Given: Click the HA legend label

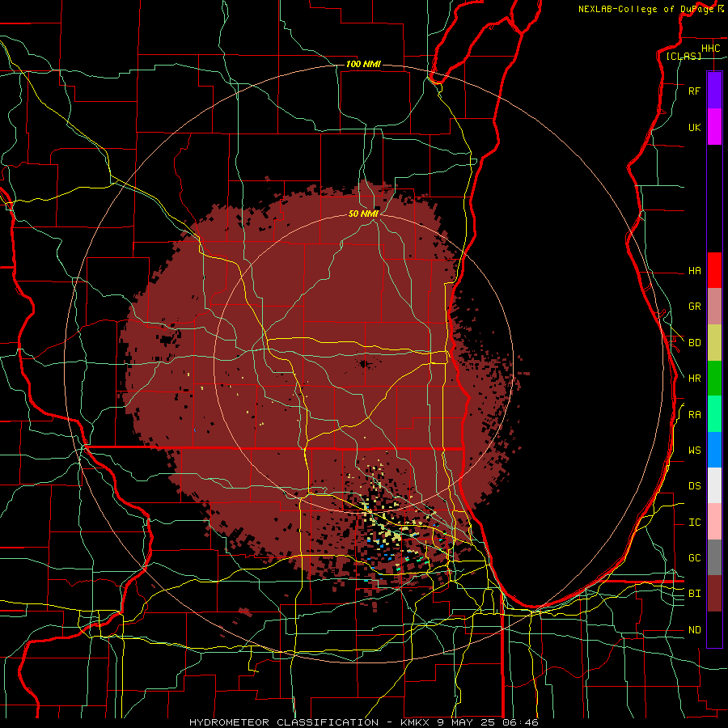Looking at the screenshot, I should point(694,271).
